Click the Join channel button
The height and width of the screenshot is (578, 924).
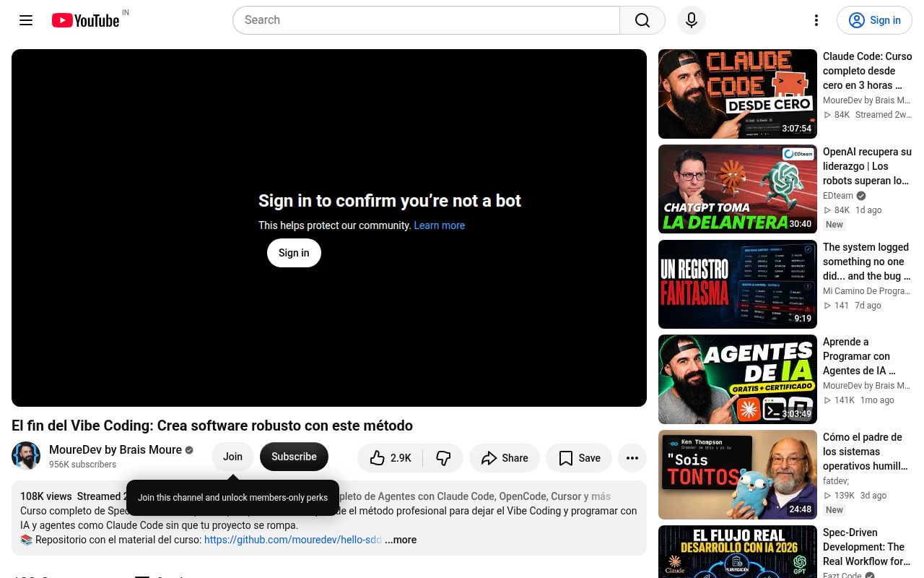[232, 457]
